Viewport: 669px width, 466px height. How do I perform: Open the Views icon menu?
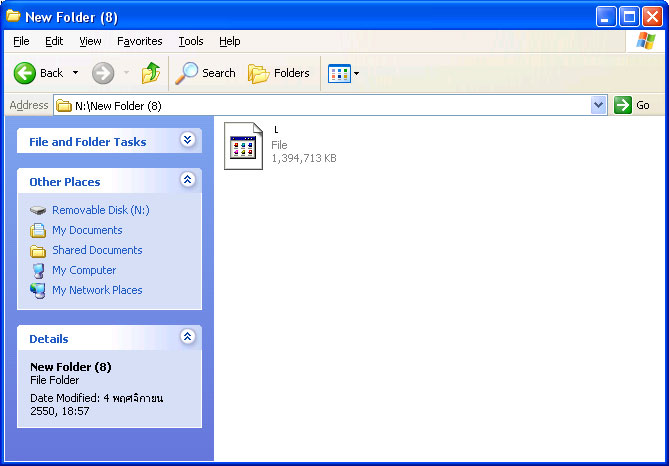pos(339,73)
